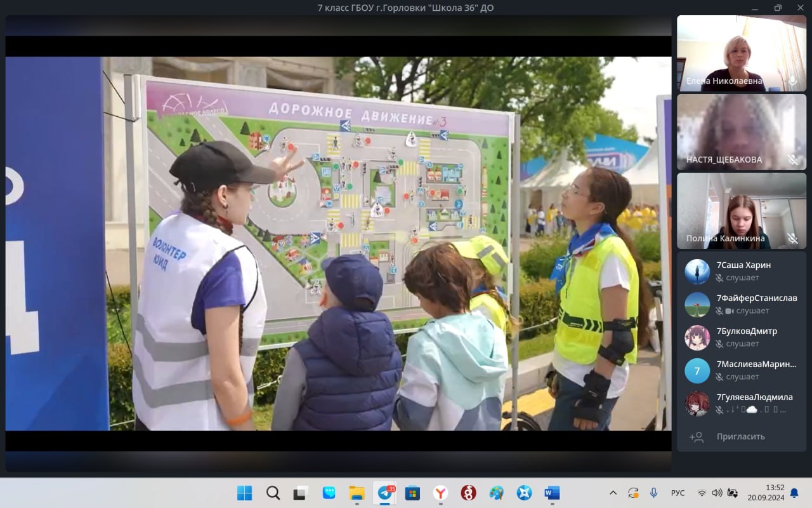This screenshot has width=812, height=508.
Task: Open Microsoft Word from the taskbar
Action: click(x=552, y=493)
